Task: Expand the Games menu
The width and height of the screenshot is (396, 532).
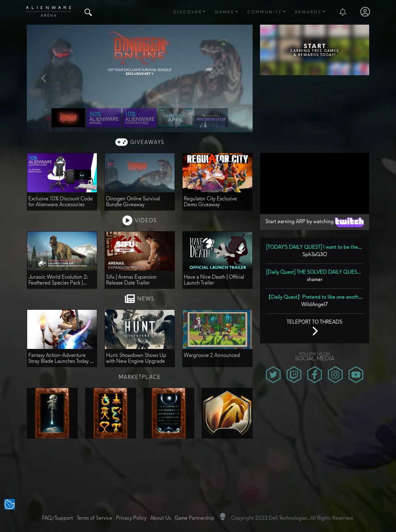Action: tap(226, 12)
